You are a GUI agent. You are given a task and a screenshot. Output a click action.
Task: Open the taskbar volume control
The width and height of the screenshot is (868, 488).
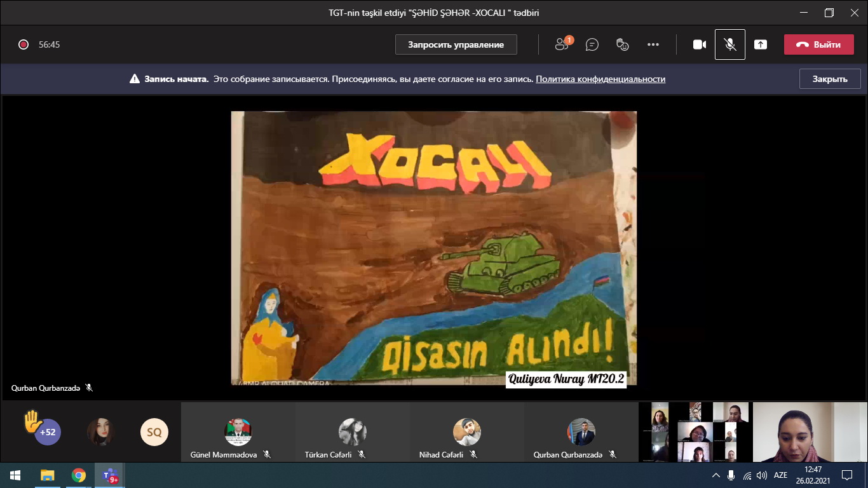pyautogui.click(x=762, y=475)
